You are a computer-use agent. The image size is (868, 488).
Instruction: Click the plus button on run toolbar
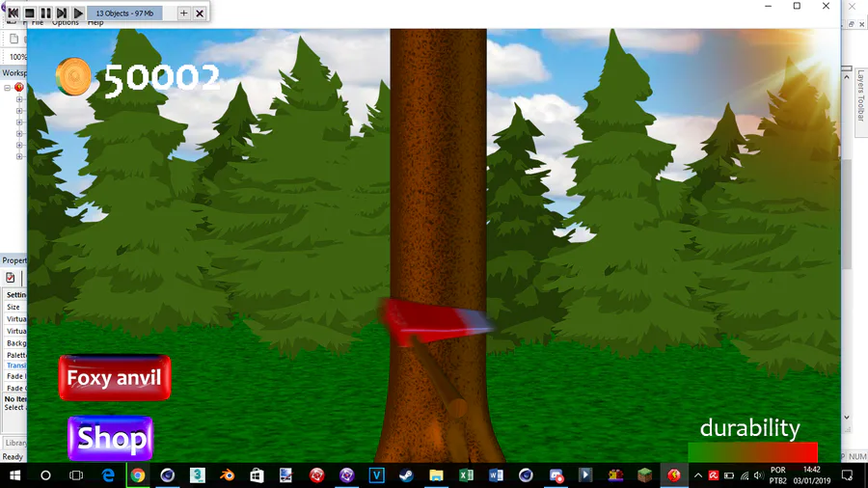pyautogui.click(x=184, y=13)
